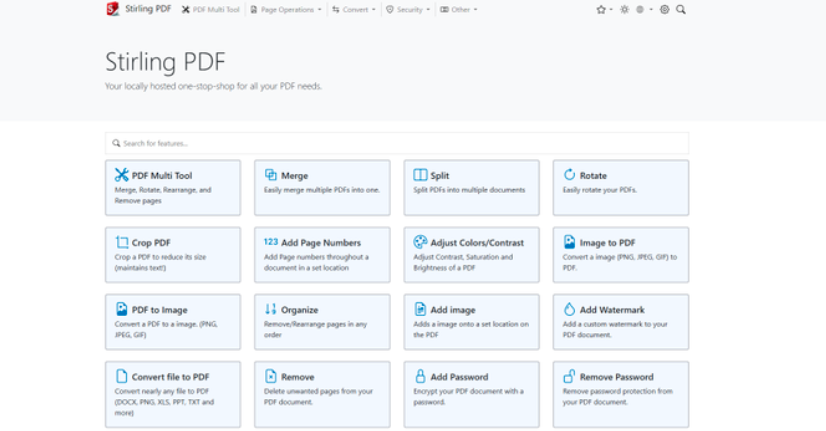Click 'Remove/Rearrange pages in any order' text

315,329
